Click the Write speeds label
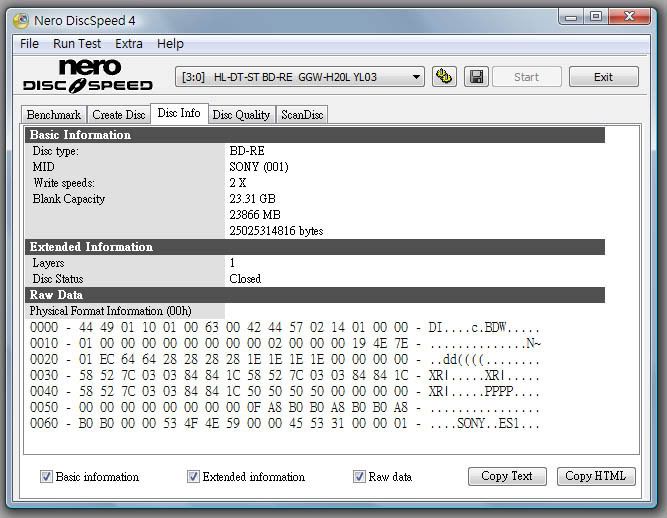Viewport: 667px width, 518px height. [64, 183]
